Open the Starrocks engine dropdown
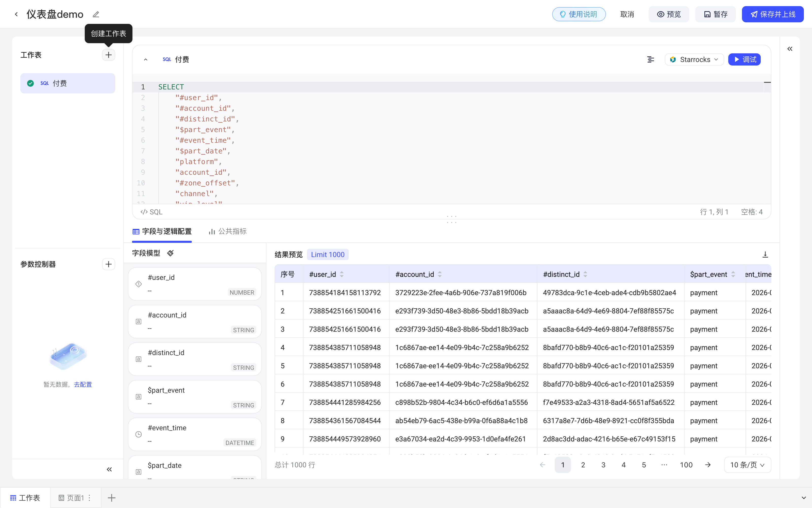812x508 pixels. [694, 59]
